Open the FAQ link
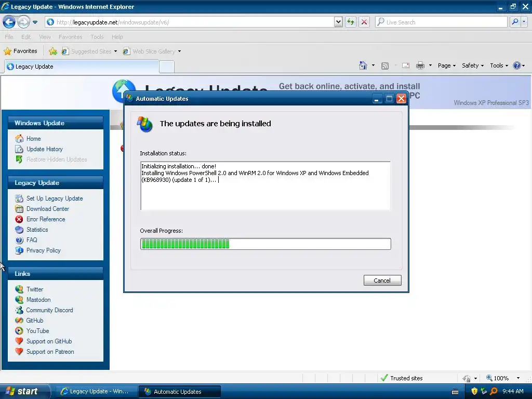 [32, 240]
